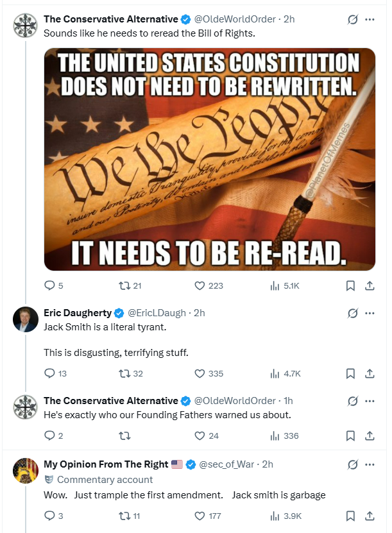Like Eric Daugherty's tweet with 335 likes
The image size is (392, 533).
click(x=209, y=373)
